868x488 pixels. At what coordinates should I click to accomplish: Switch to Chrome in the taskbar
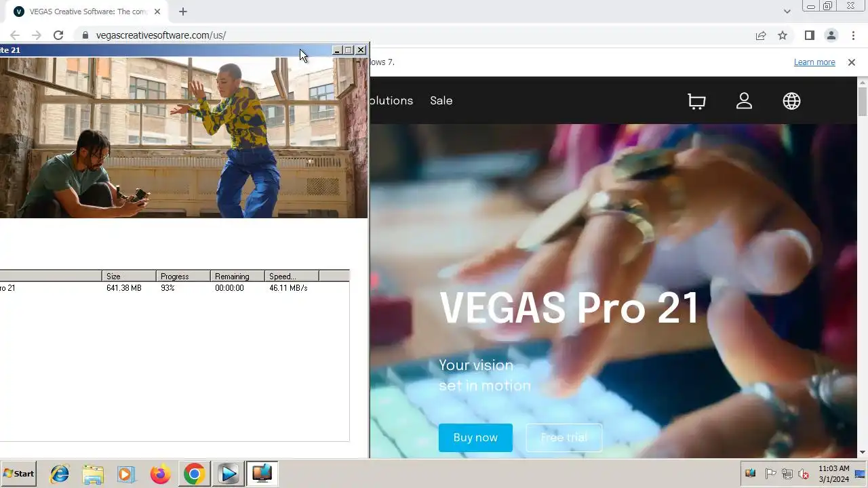point(194,474)
